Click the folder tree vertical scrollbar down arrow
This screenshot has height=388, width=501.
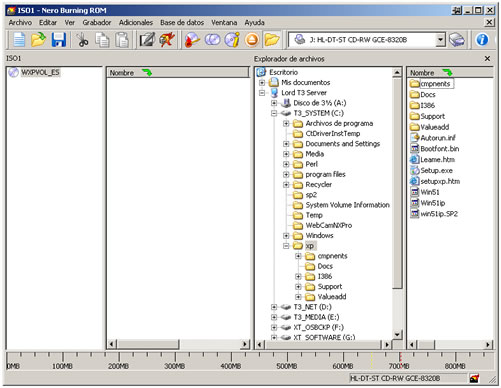(397, 334)
